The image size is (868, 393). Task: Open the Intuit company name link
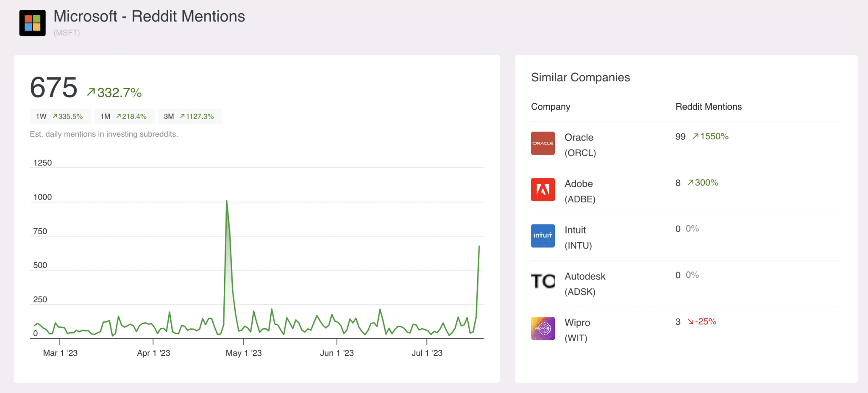(575, 230)
